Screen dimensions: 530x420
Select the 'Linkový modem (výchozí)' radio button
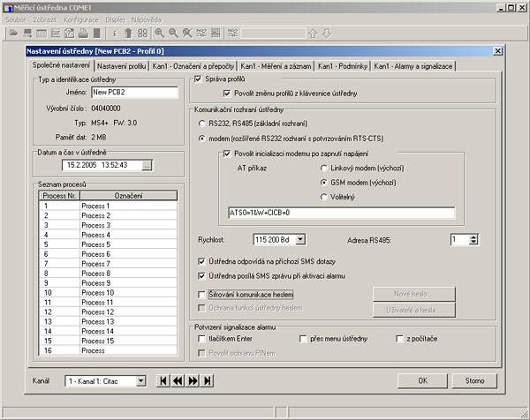[x=323, y=166]
